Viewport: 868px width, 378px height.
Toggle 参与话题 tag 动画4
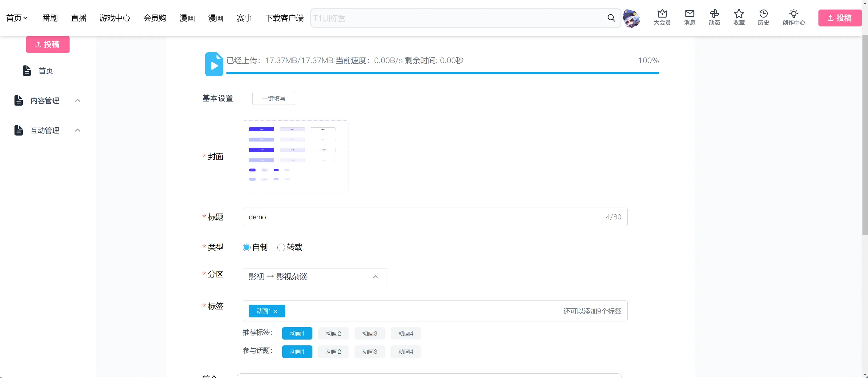406,352
